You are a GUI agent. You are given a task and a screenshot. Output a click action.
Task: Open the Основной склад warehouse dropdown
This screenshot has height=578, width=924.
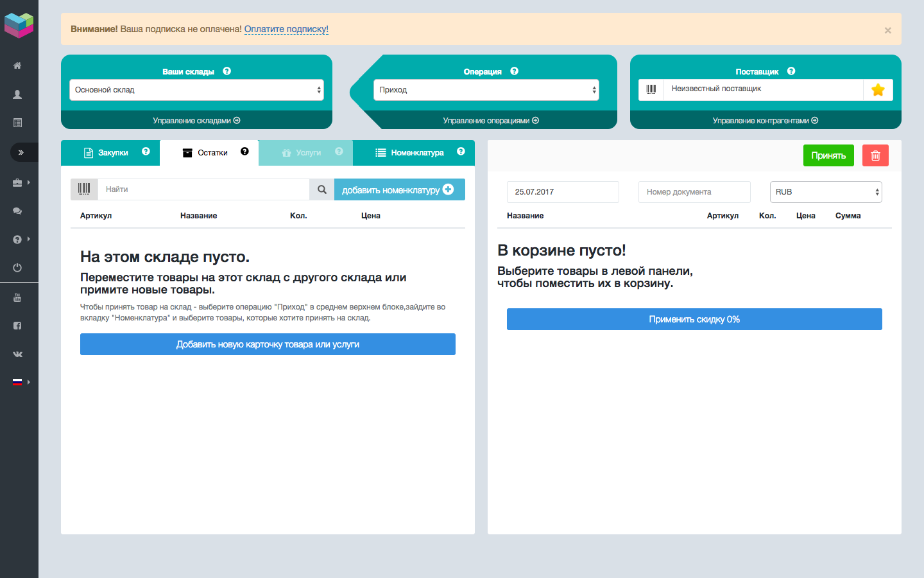[196, 90]
